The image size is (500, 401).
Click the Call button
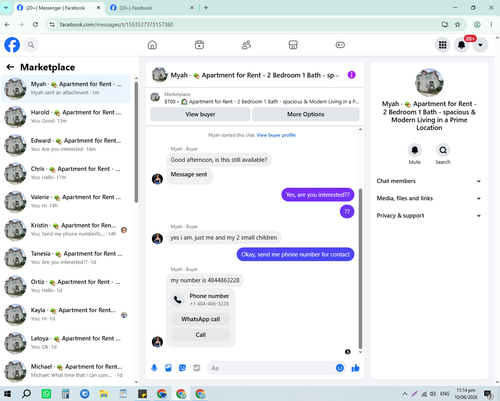[x=201, y=335]
